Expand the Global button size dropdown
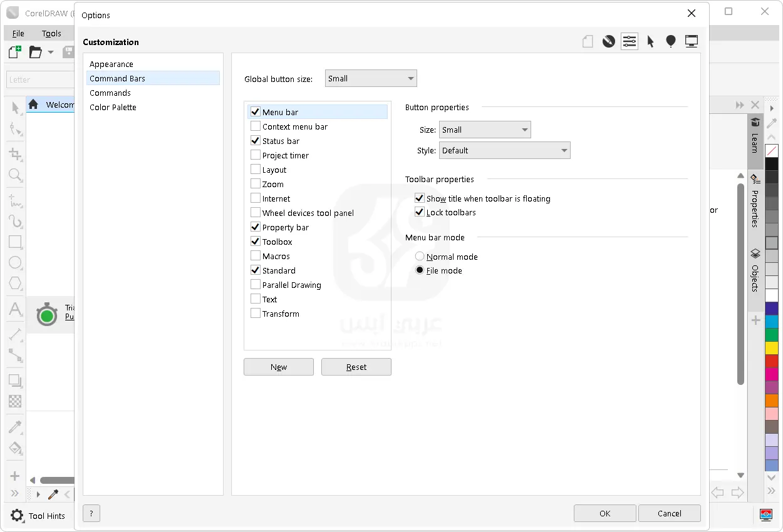Screen dimensions: 783x532 [371, 79]
